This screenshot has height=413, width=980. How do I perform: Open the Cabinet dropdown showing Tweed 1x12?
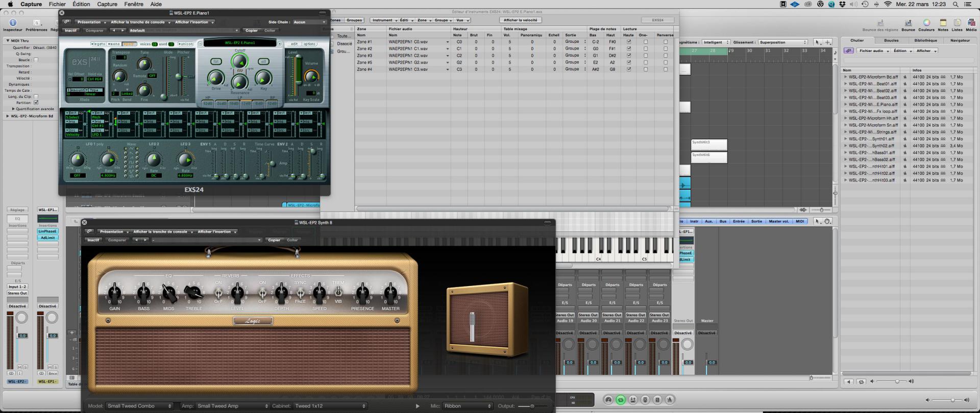click(330, 406)
